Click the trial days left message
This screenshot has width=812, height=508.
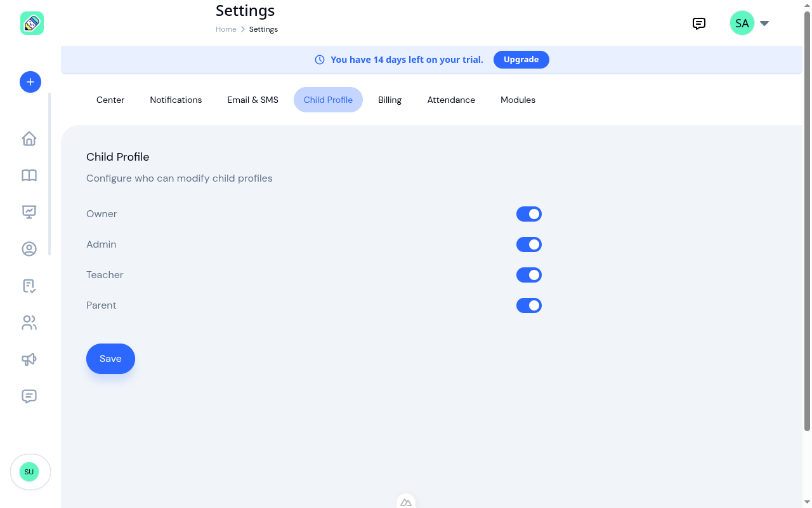click(x=407, y=60)
